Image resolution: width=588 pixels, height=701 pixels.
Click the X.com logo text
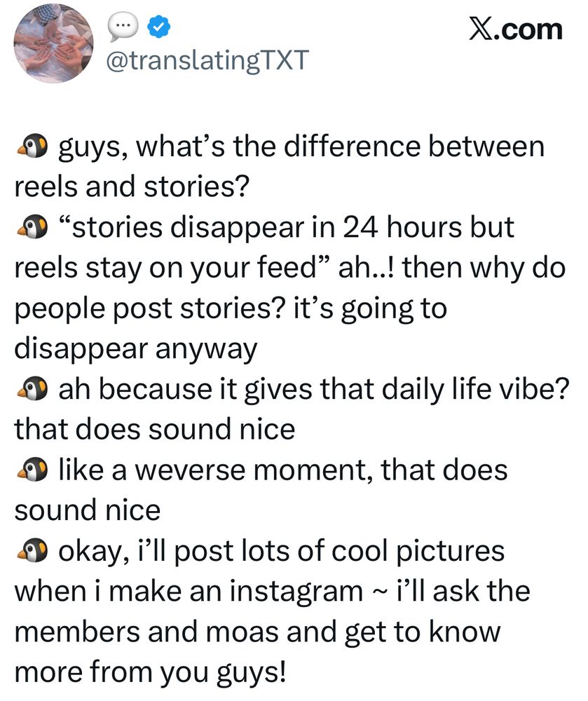point(516,29)
